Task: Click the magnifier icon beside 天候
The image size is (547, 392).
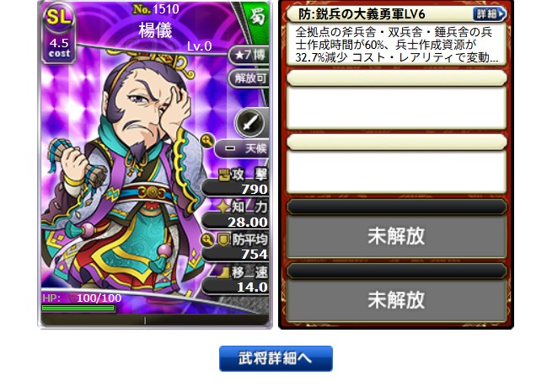Action: coord(206,142)
